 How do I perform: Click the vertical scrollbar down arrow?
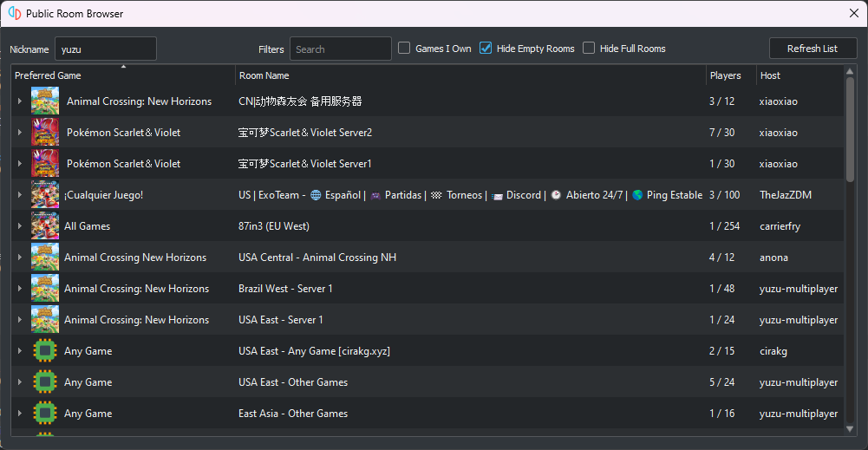coord(850,429)
